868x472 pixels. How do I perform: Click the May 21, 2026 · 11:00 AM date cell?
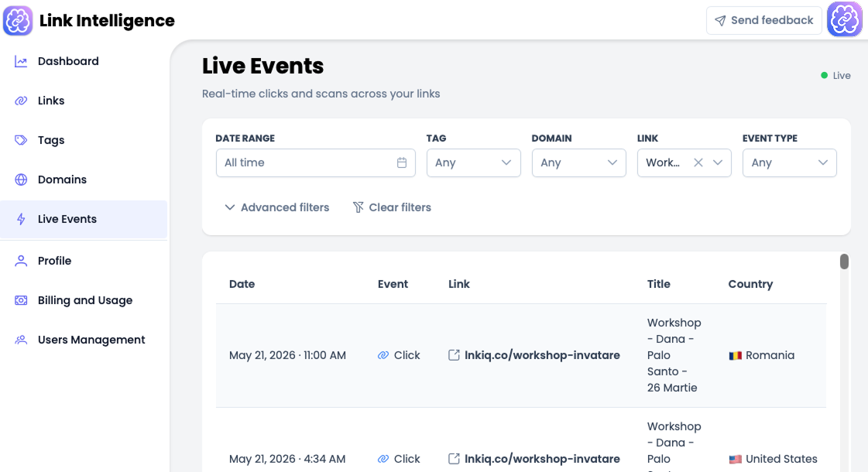point(287,355)
